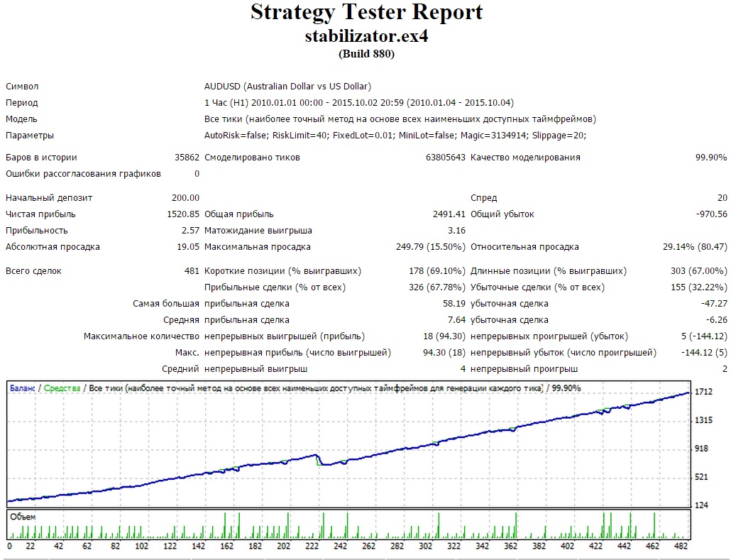The image size is (731, 560).
Task: Click the maximal drawdown value '249.79 (15.50%)'
Action: pos(431,247)
